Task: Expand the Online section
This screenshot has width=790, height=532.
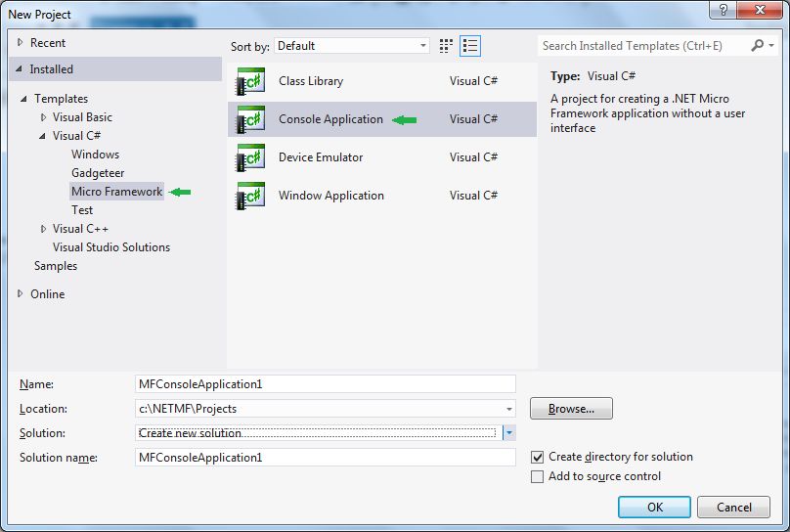Action: tap(20, 293)
